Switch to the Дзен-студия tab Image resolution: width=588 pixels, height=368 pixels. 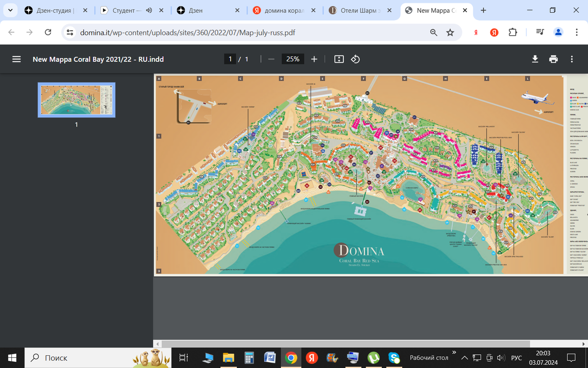point(56,10)
